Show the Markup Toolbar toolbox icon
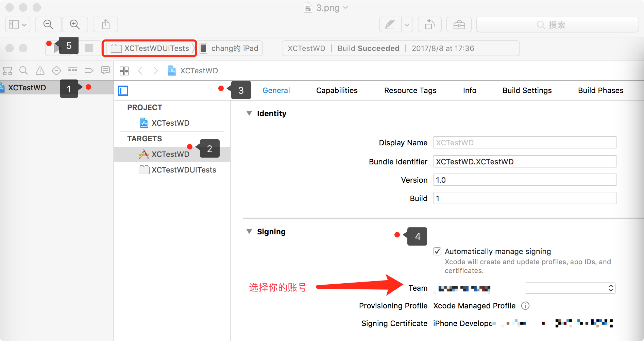Screen dimensions: 644x341 point(459,24)
